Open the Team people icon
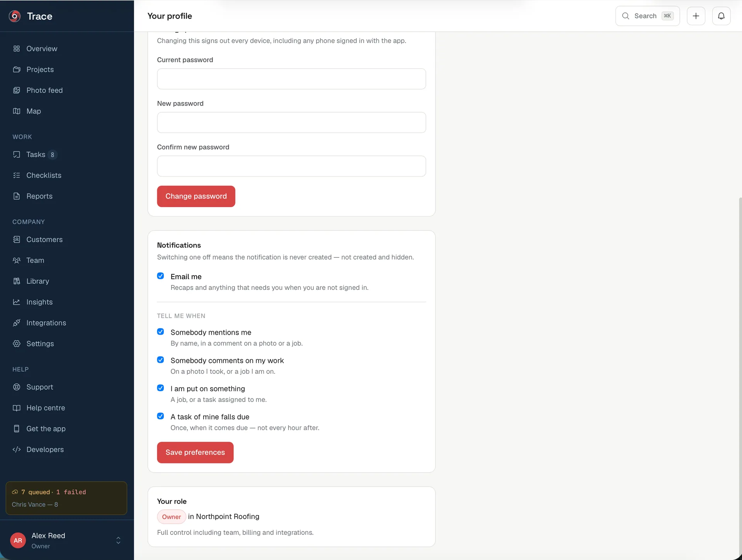The width and height of the screenshot is (742, 560). 17,260
